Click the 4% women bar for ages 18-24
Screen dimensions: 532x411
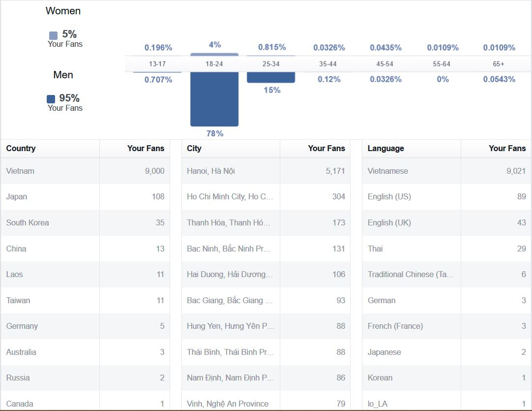214,54
